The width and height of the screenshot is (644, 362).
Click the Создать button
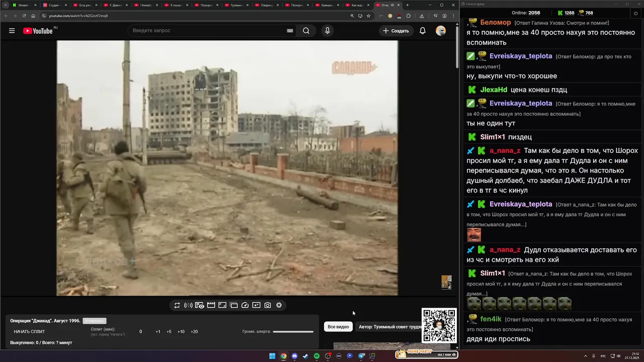pos(396,31)
